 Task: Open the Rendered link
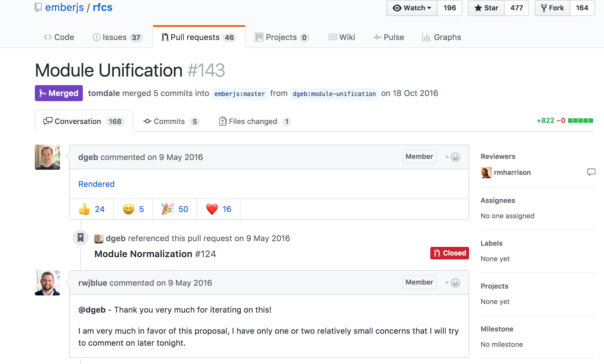coord(96,184)
